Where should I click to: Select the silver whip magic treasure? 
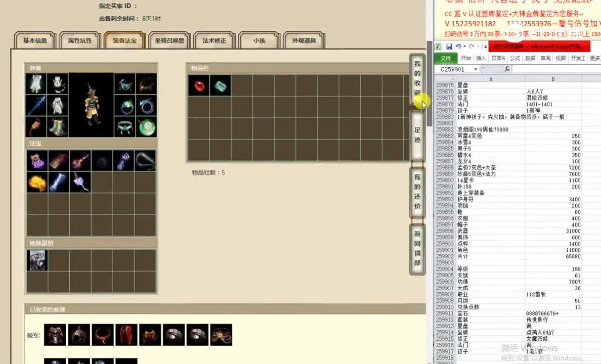145,161
